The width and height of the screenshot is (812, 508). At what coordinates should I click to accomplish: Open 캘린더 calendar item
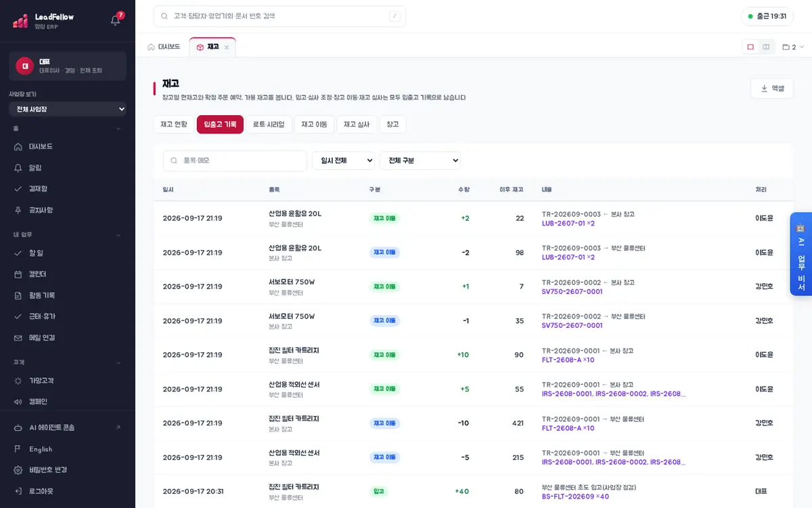tap(68, 274)
